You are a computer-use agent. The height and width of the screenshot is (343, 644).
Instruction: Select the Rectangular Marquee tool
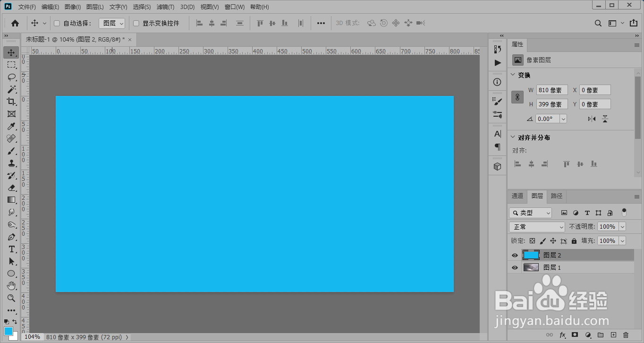point(11,65)
